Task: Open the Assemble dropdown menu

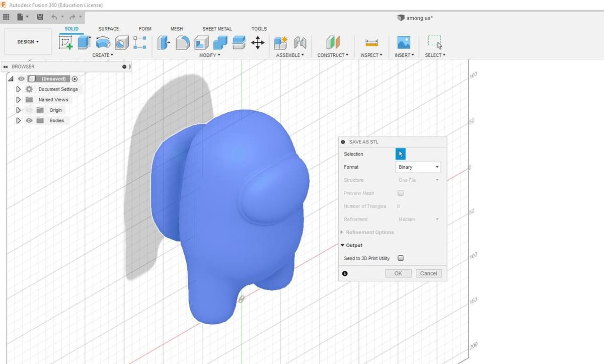Action: (290, 55)
